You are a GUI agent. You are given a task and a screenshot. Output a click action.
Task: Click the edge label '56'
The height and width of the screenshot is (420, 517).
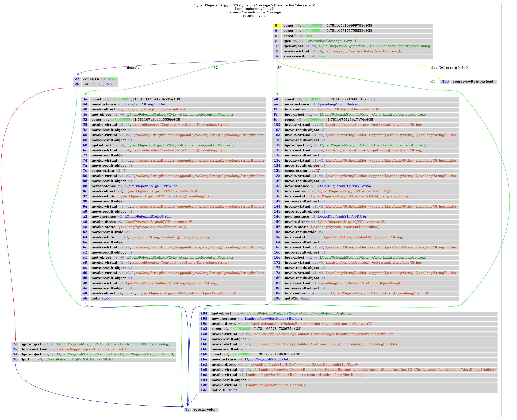click(x=279, y=68)
